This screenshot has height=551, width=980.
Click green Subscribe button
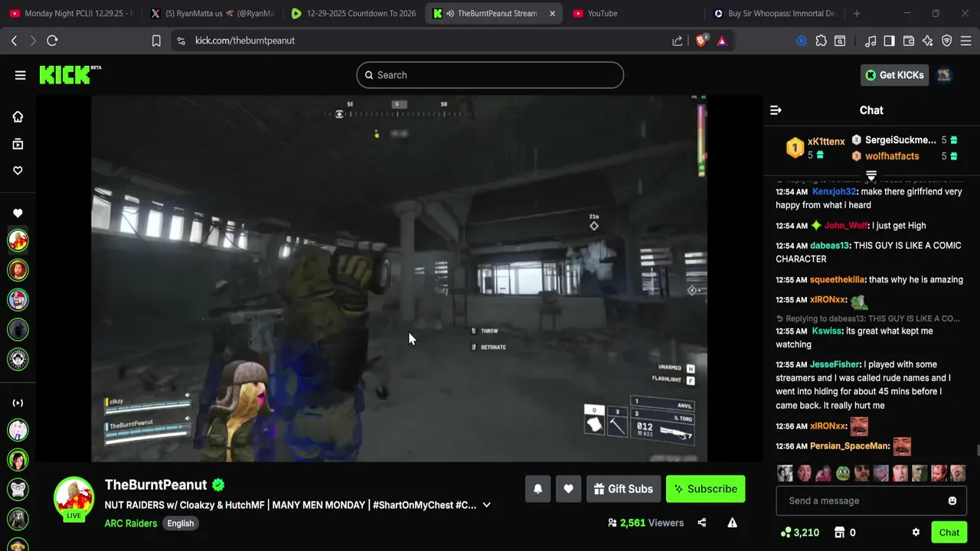pos(705,489)
